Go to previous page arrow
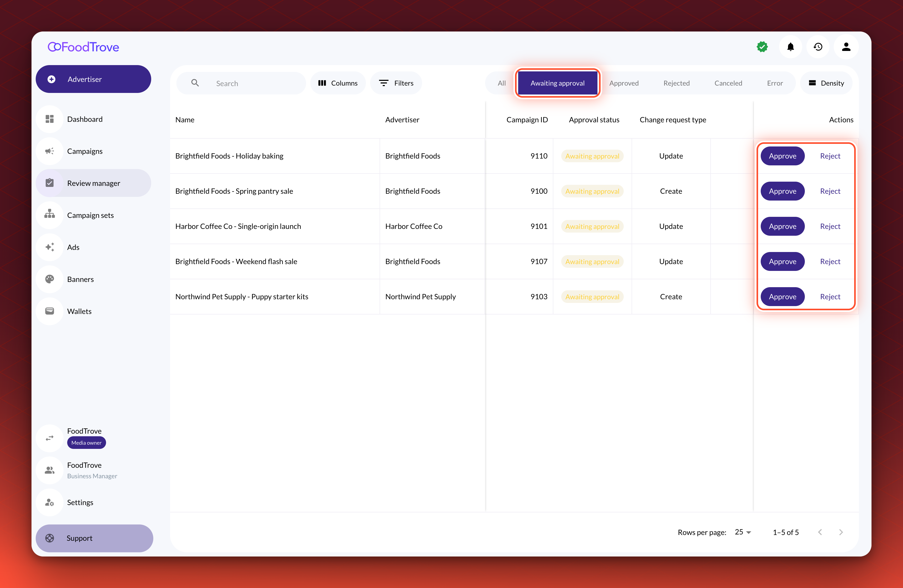Image resolution: width=903 pixels, height=588 pixels. tap(820, 532)
